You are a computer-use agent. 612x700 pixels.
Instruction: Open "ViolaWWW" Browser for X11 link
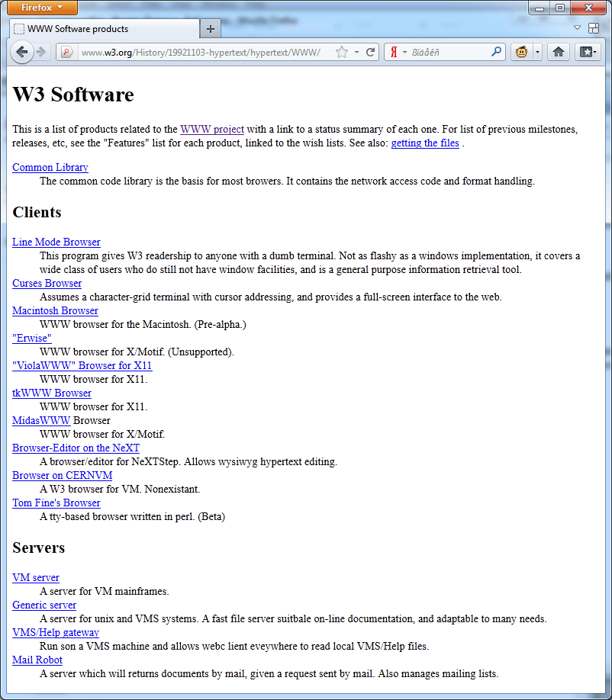tap(82, 365)
